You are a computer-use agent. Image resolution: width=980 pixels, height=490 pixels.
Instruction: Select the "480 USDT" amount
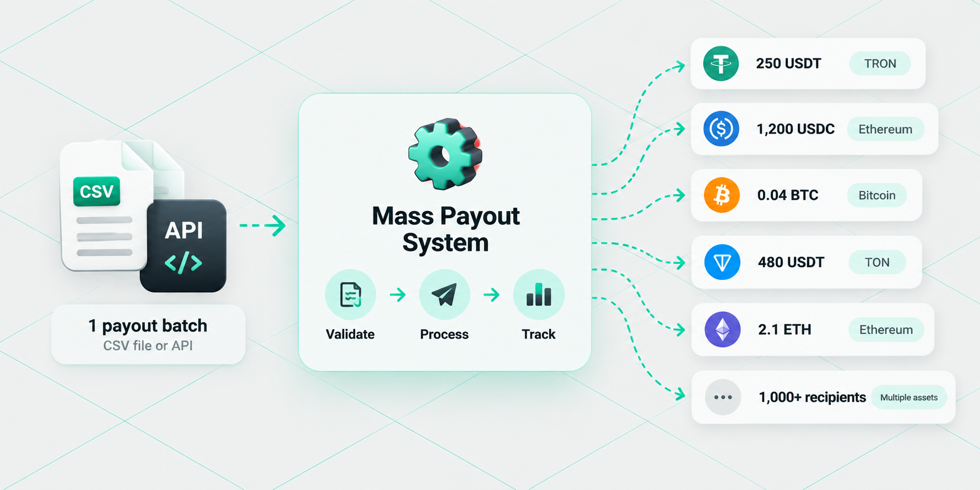(791, 262)
